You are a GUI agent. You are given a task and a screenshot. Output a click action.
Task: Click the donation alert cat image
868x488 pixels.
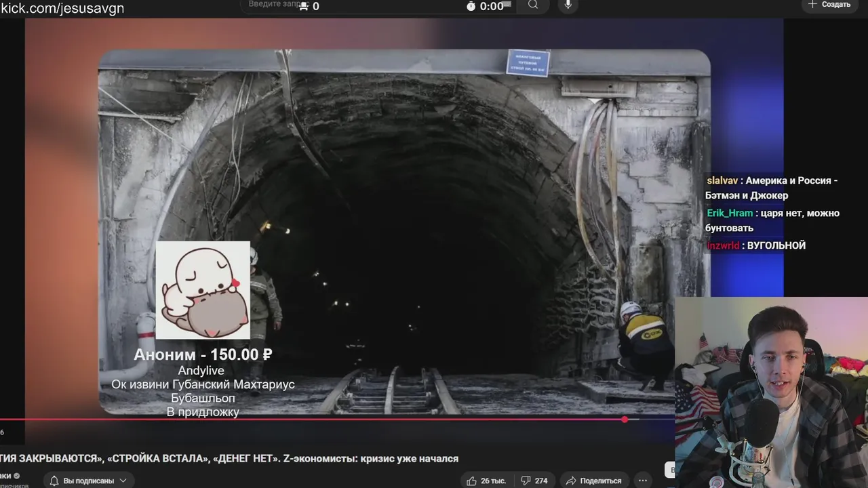(203, 290)
